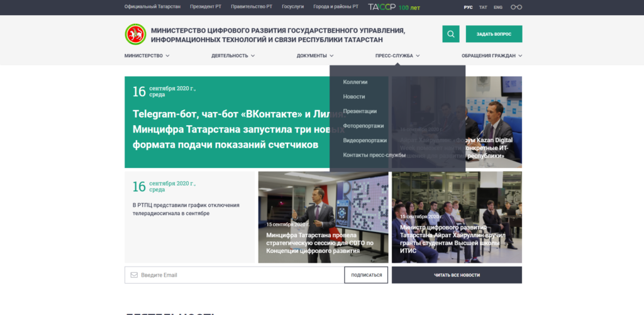Click the Подписаться button
The height and width of the screenshot is (315, 644).
tap(366, 275)
